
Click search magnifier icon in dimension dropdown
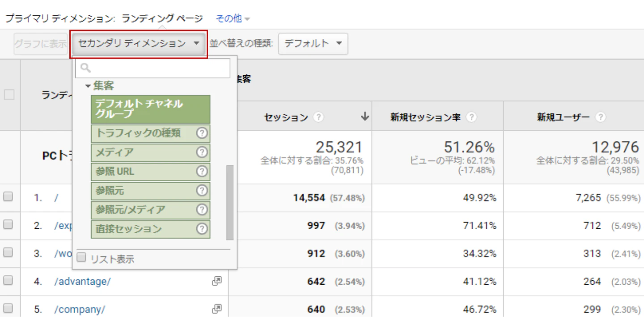[x=85, y=68]
